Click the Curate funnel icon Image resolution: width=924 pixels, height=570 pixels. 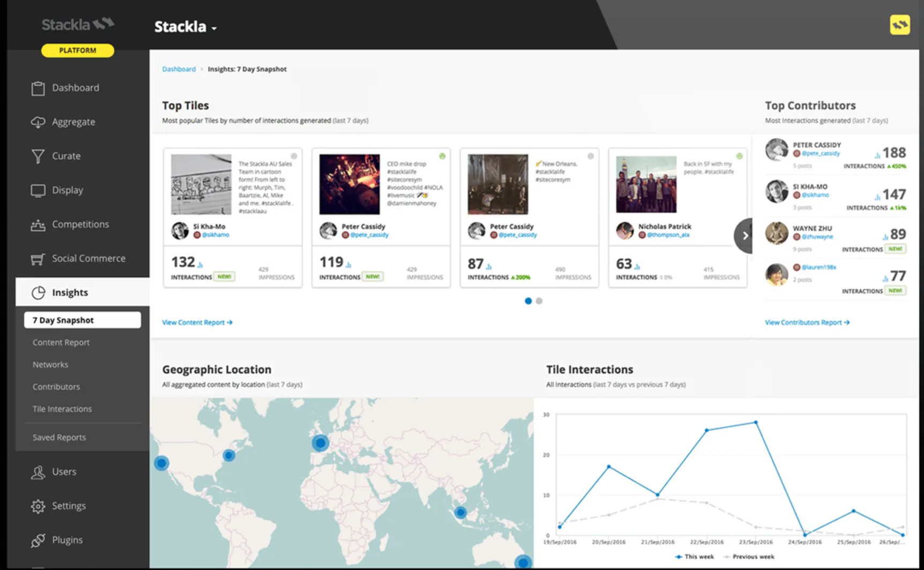point(38,156)
